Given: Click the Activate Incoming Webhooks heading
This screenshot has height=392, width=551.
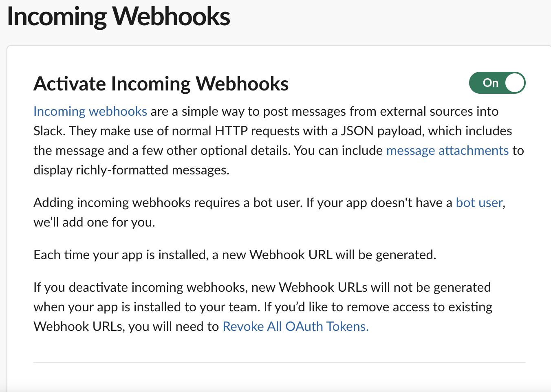Looking at the screenshot, I should [x=161, y=84].
